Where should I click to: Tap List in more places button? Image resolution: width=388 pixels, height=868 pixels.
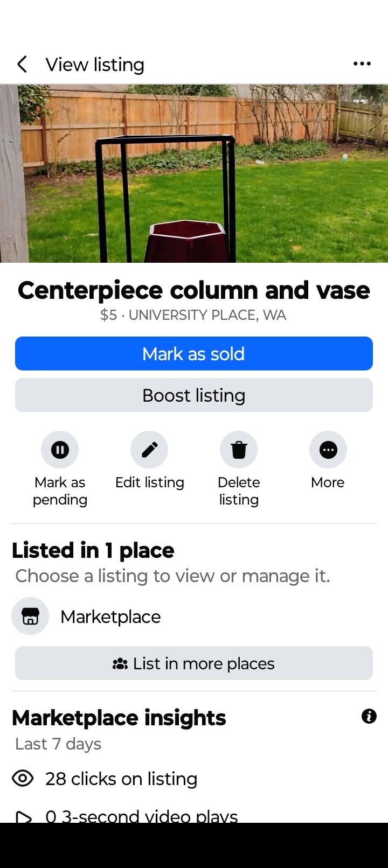(194, 663)
